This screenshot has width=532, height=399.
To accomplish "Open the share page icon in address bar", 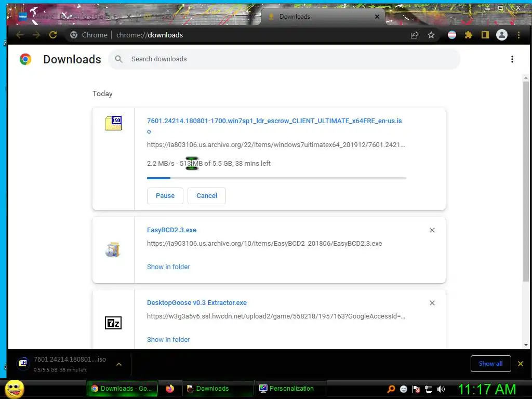I will coord(415,35).
